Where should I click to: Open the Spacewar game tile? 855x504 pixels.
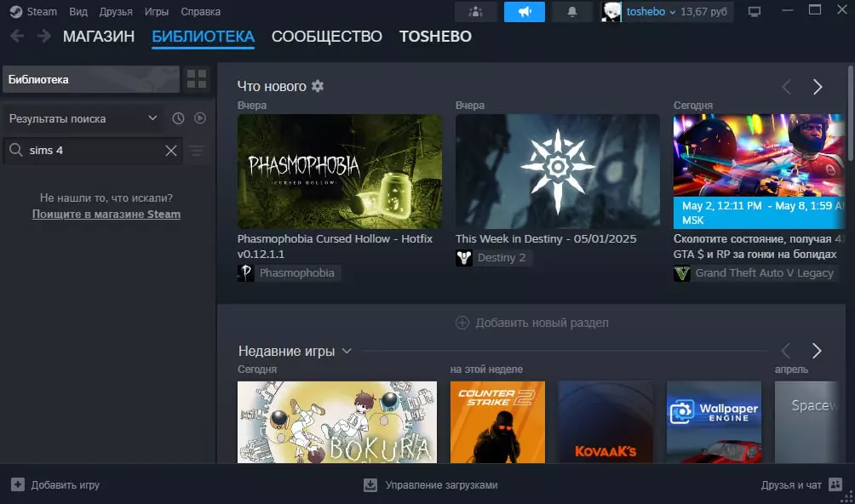click(806, 422)
